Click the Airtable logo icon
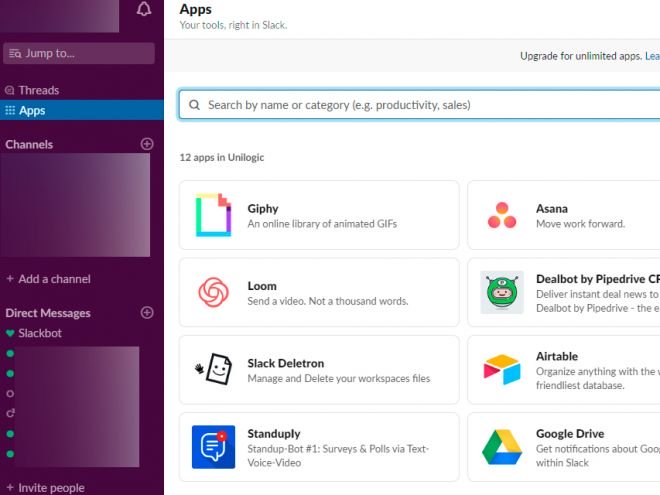This screenshot has width=660, height=495. (x=502, y=370)
